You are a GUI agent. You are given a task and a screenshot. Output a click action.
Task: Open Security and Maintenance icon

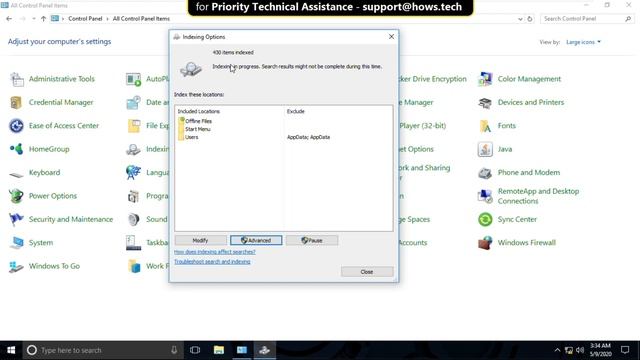pos(17,219)
